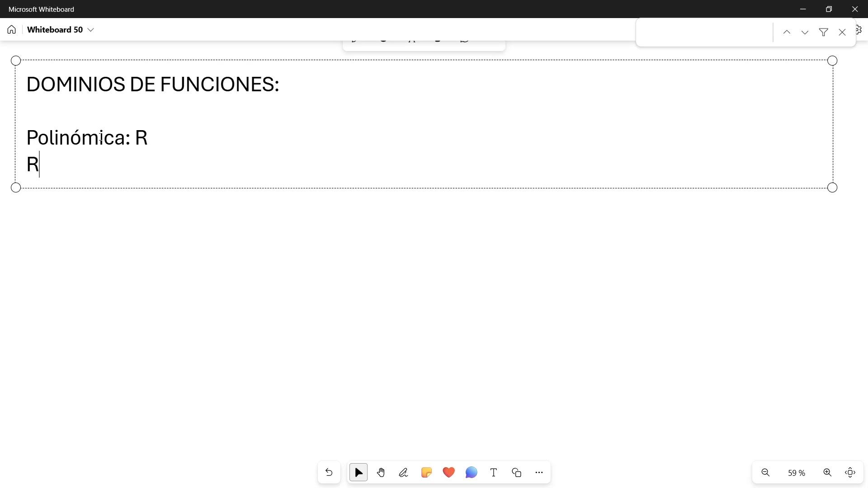The height and width of the screenshot is (488, 868).
Task: Select the Text tool
Action: coord(494,473)
